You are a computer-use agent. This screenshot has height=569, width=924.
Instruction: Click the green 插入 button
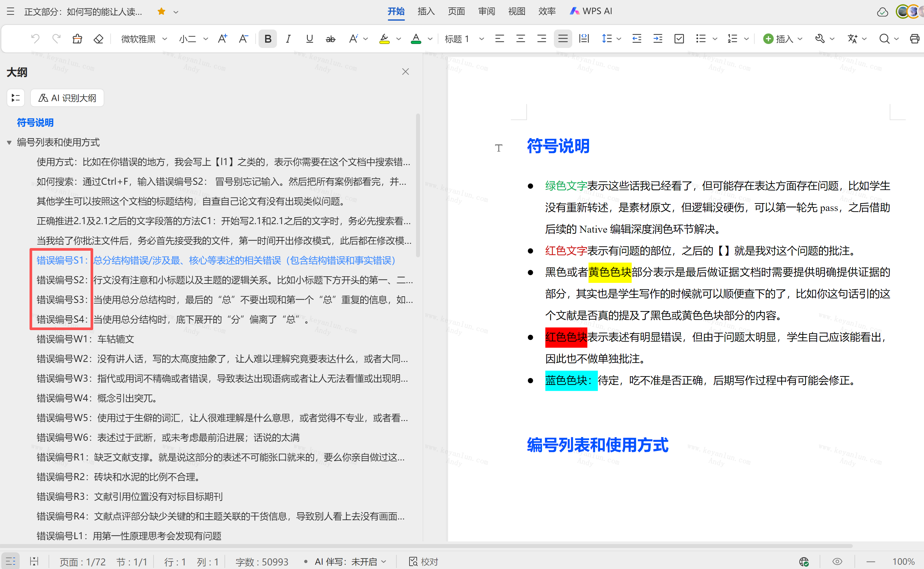click(783, 39)
